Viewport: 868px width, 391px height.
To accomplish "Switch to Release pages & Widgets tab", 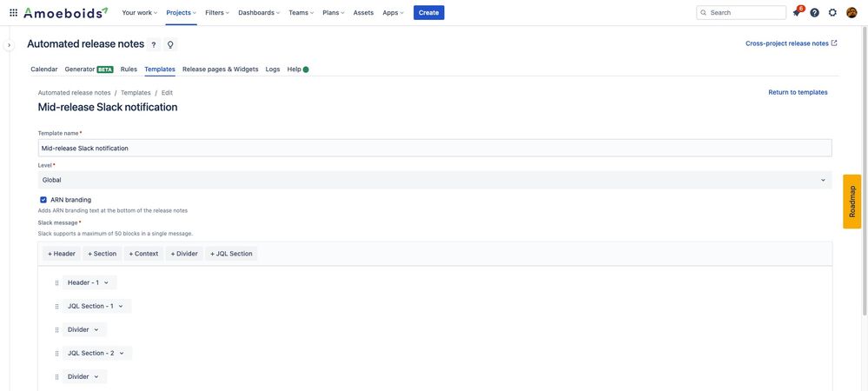I will pos(221,70).
